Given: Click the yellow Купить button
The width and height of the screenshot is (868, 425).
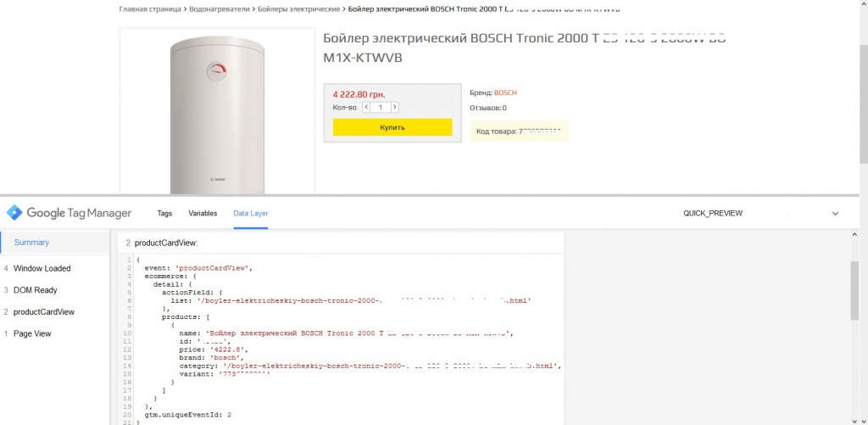Looking at the screenshot, I should [x=392, y=127].
